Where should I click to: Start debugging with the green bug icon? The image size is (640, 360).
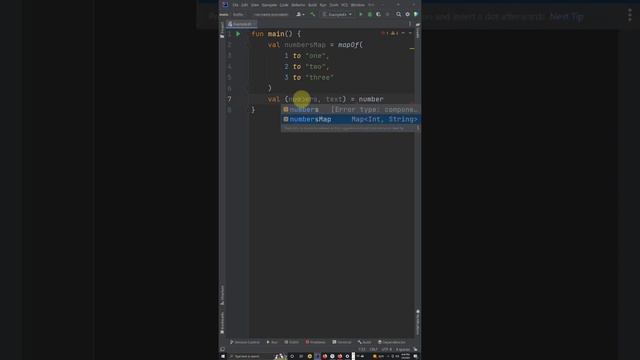370,14
